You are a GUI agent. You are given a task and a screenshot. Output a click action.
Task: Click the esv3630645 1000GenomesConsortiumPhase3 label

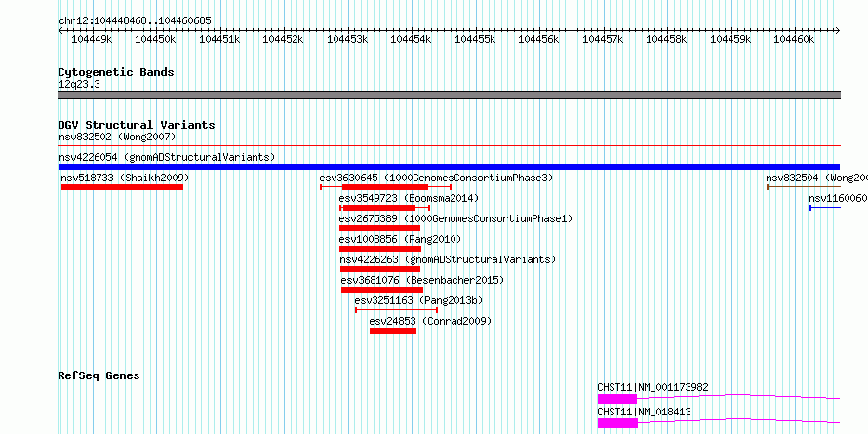click(436, 178)
